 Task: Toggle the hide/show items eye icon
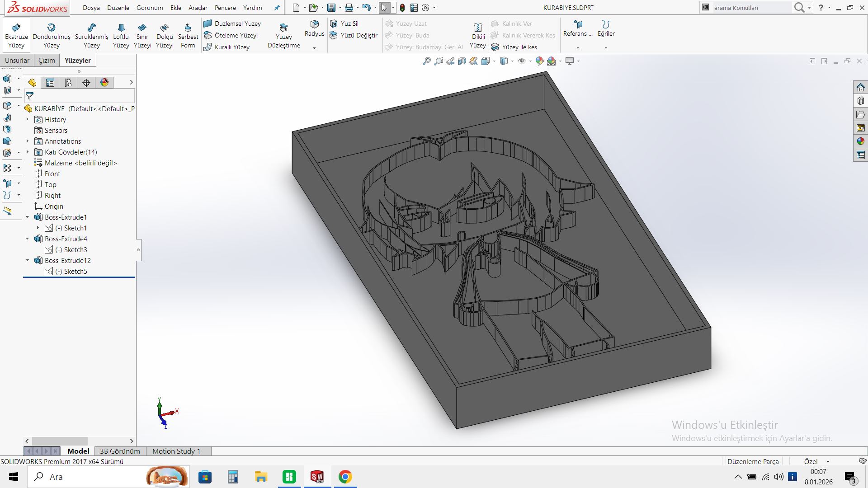(521, 61)
